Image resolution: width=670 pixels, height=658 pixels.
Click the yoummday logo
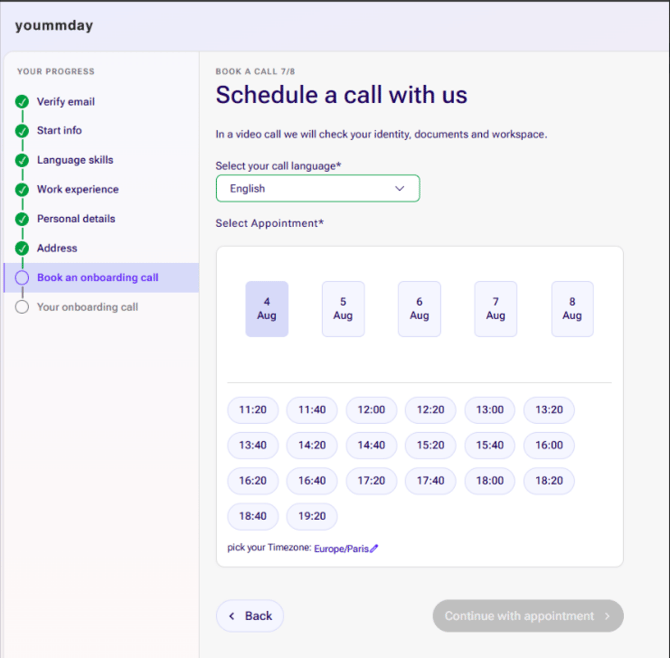(x=54, y=26)
